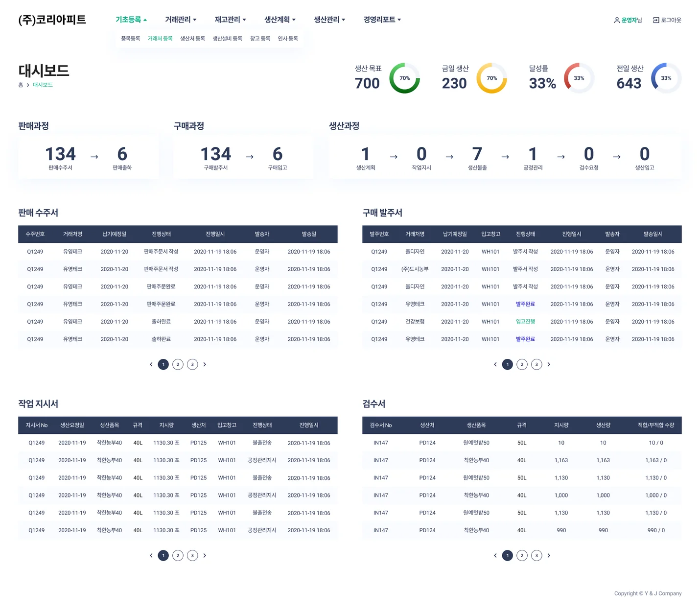700x615 pixels.
Task: Click the 로그아웃 link
Action: (671, 20)
